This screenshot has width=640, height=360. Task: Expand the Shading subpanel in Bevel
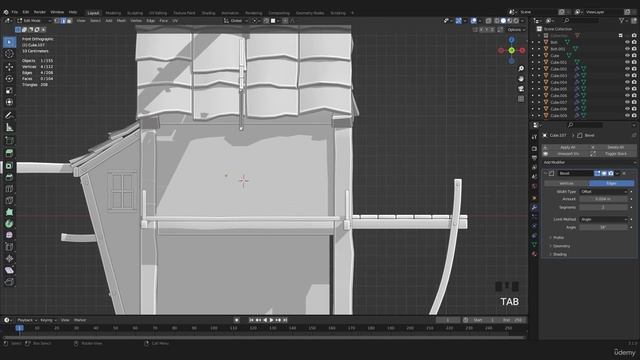[559, 254]
